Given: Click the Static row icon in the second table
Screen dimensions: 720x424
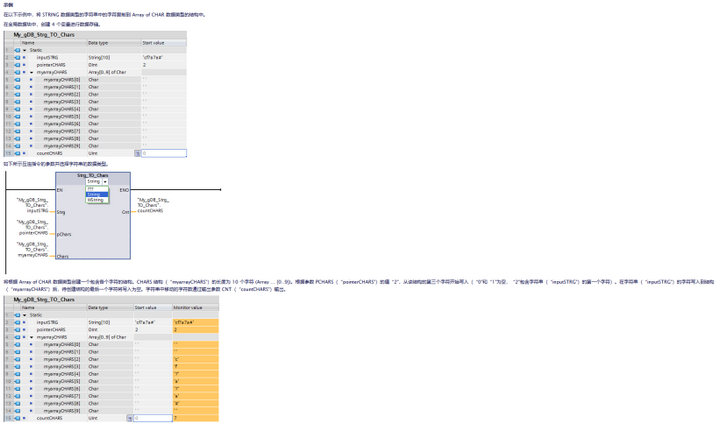Looking at the screenshot, I should pyautogui.click(x=17, y=315).
